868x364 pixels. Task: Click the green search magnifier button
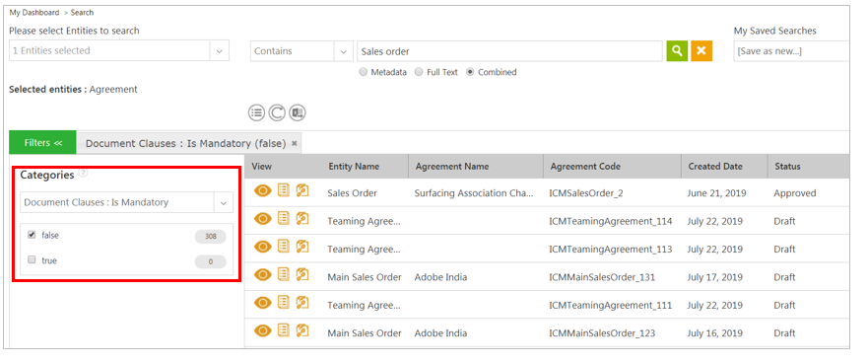pos(677,51)
